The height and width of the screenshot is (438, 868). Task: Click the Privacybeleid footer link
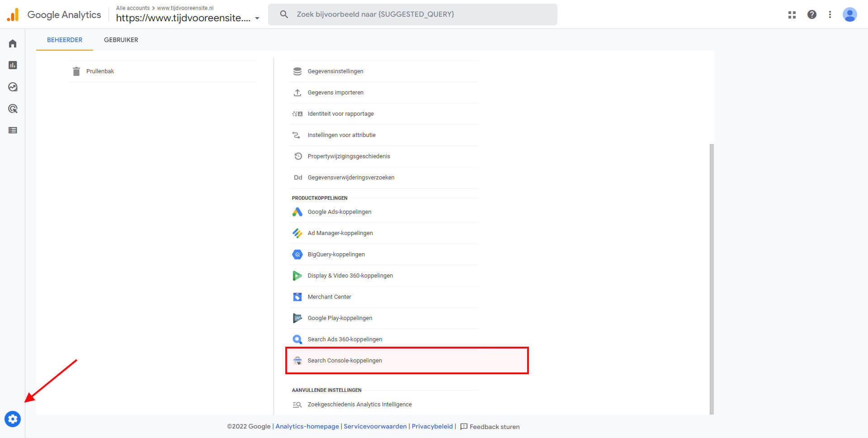click(432, 426)
